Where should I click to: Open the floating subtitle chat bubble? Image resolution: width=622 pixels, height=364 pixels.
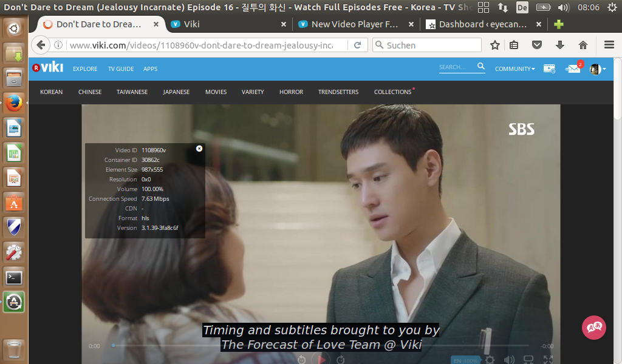pyautogui.click(x=594, y=327)
